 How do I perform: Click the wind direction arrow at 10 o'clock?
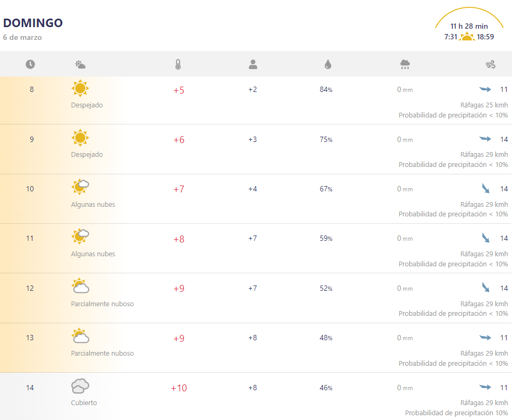tap(485, 188)
